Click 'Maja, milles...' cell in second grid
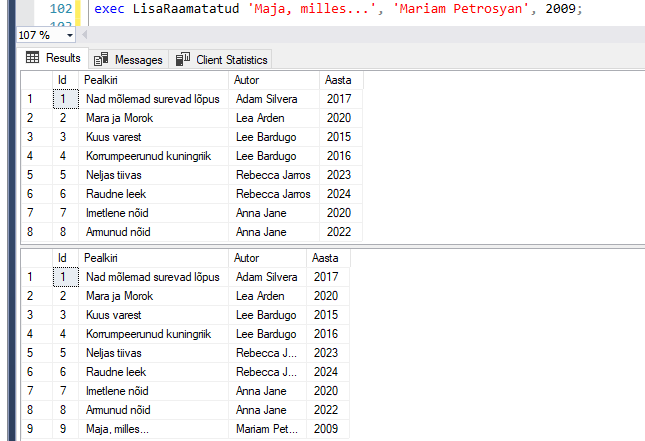 (x=120, y=429)
